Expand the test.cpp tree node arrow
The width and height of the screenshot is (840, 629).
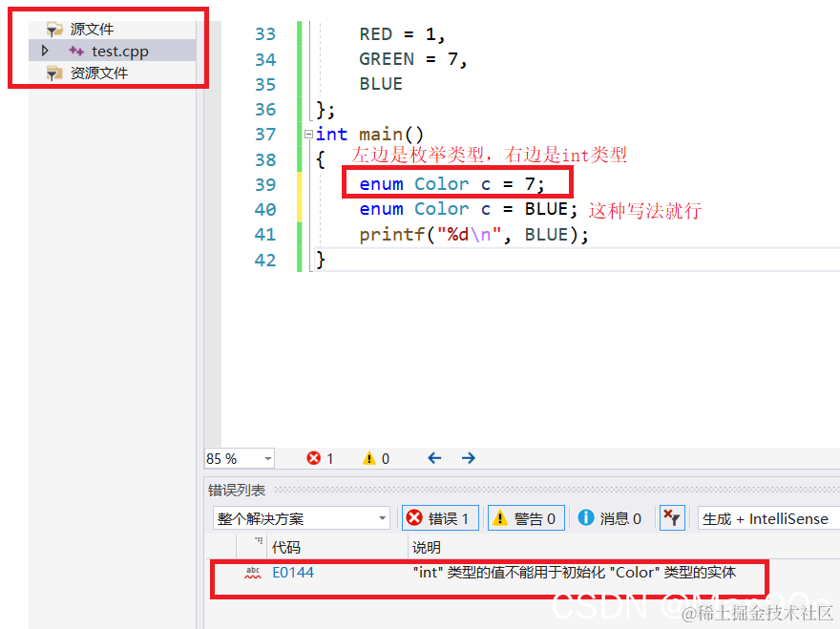click(x=45, y=51)
